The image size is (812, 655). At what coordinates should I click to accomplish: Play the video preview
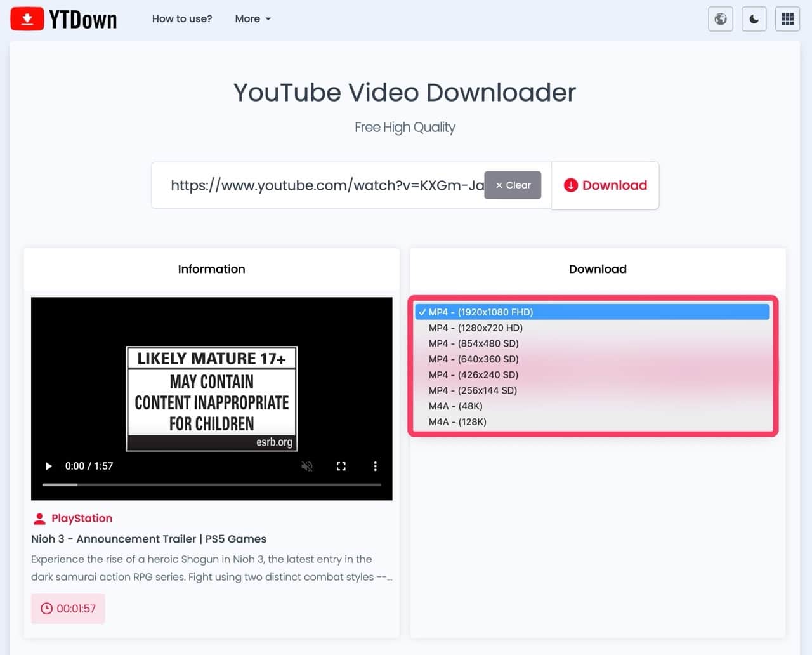tap(48, 466)
